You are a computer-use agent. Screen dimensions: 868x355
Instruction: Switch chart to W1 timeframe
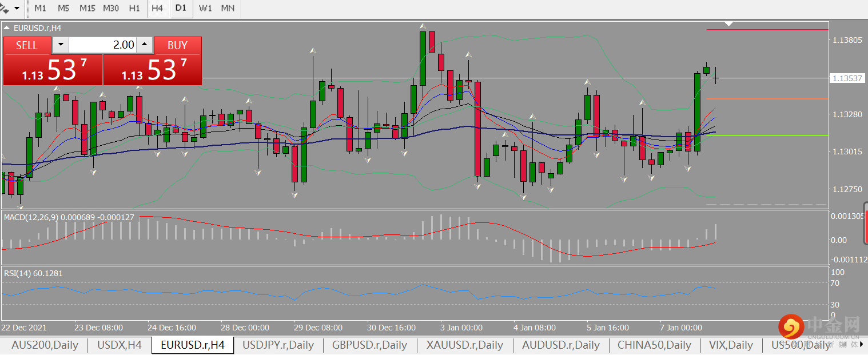pos(205,8)
